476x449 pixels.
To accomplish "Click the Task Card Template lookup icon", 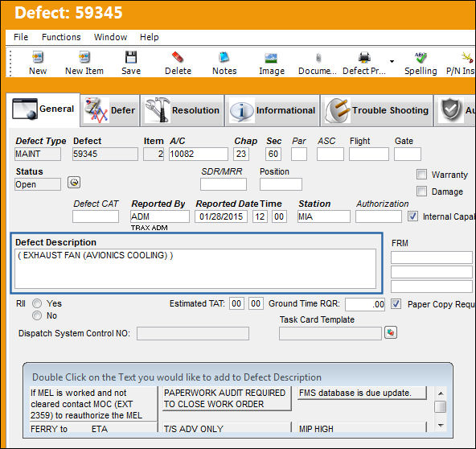I will point(391,332).
